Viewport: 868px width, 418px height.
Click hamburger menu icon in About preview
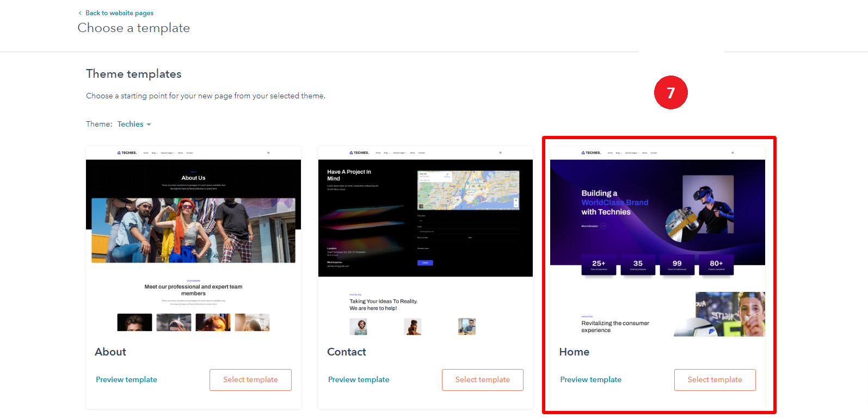click(268, 153)
